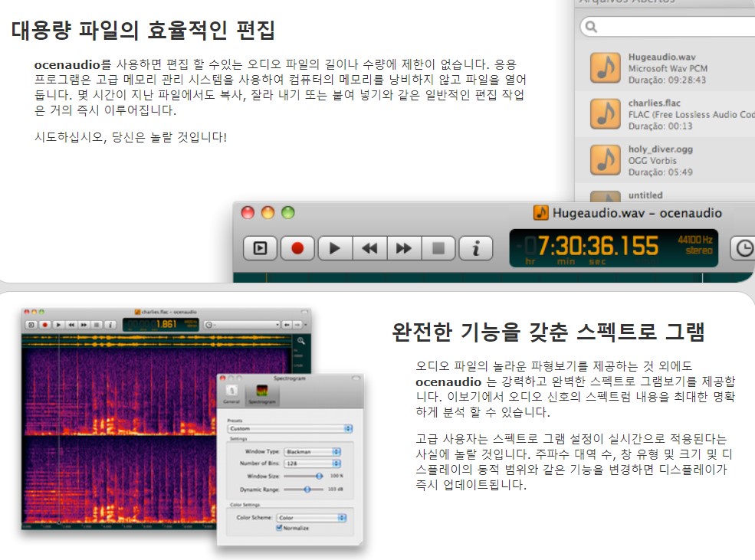Stop playback in the charlies.flac window
Viewport: 755px width, 560px height.
coord(97,325)
